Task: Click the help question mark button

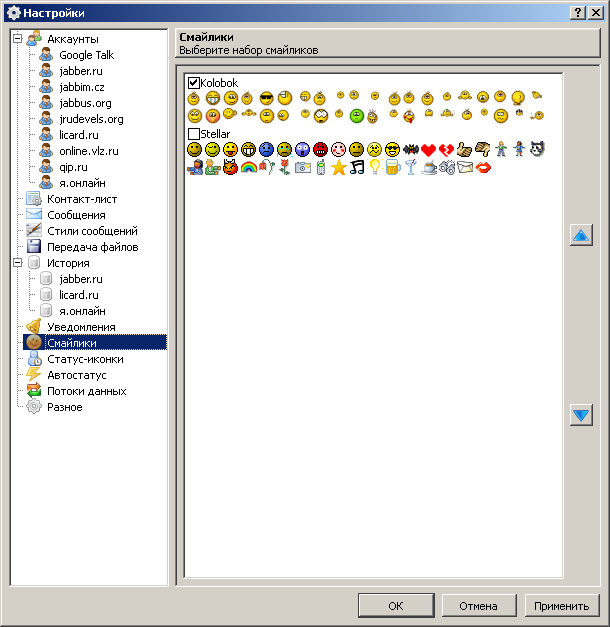Action: (579, 12)
